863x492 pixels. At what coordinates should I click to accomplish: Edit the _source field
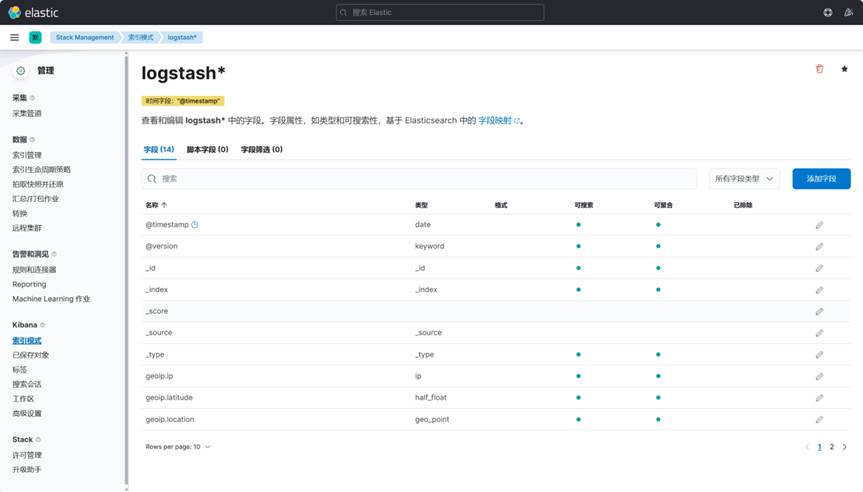tap(820, 333)
